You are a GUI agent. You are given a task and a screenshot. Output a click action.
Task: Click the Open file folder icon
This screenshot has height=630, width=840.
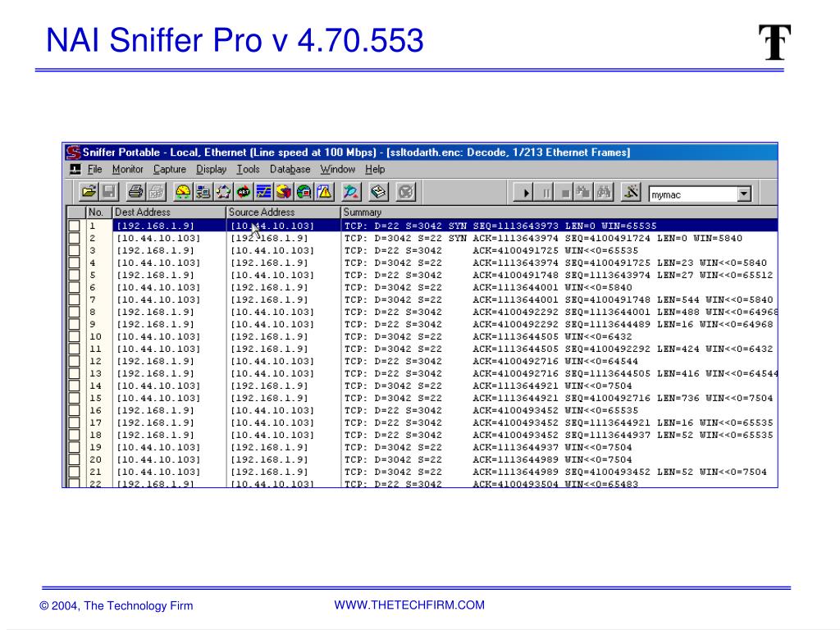[89, 192]
